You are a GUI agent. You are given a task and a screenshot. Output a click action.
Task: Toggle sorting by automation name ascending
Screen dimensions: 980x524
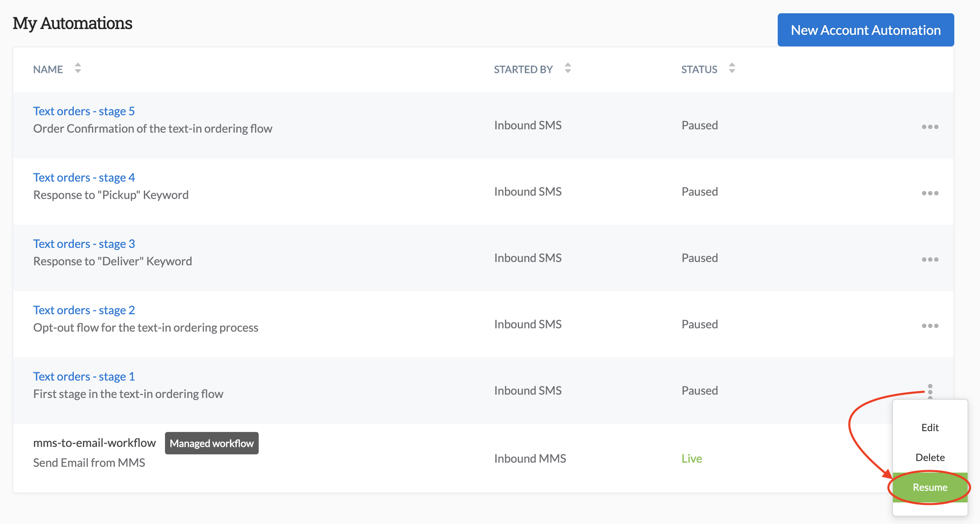coord(78,68)
